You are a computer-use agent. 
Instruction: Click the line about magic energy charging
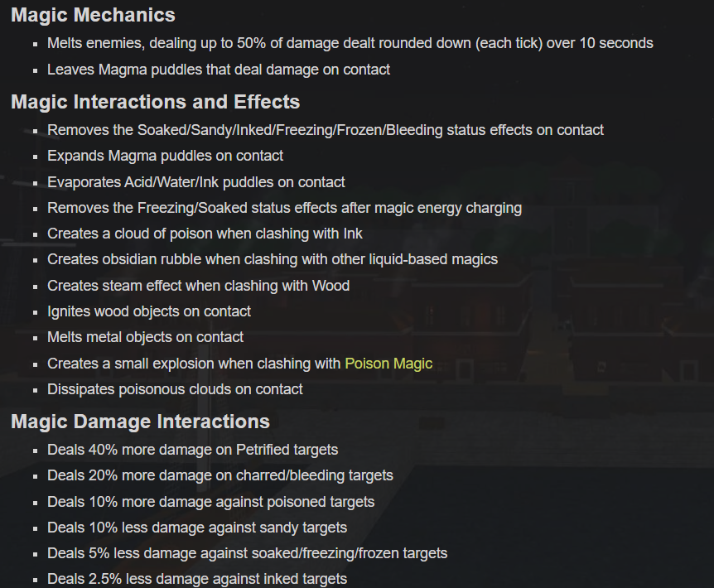coord(285,208)
